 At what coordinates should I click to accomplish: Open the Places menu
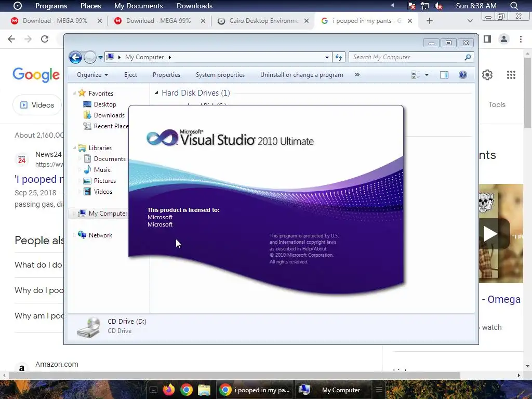coord(90,6)
